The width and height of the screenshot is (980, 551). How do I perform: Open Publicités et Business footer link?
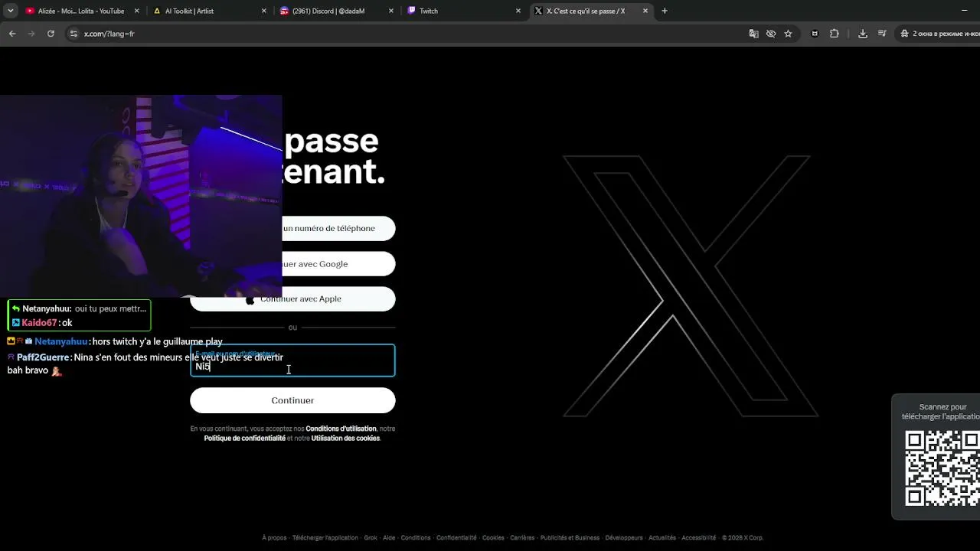coord(570,538)
